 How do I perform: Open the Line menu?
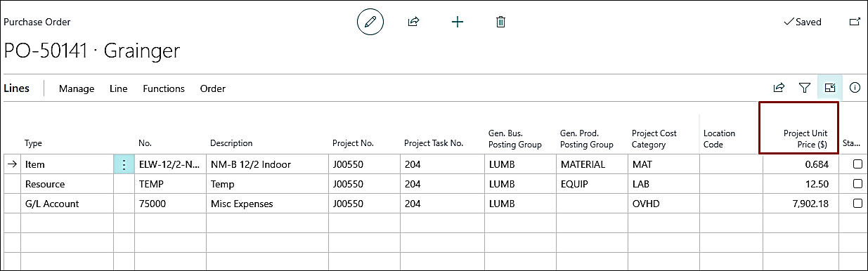point(119,88)
